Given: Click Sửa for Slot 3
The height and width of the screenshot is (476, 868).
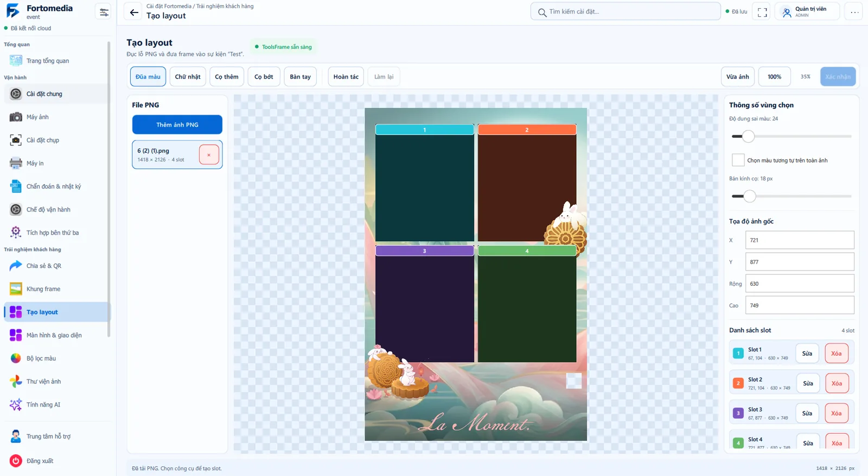Looking at the screenshot, I should coord(807,413).
